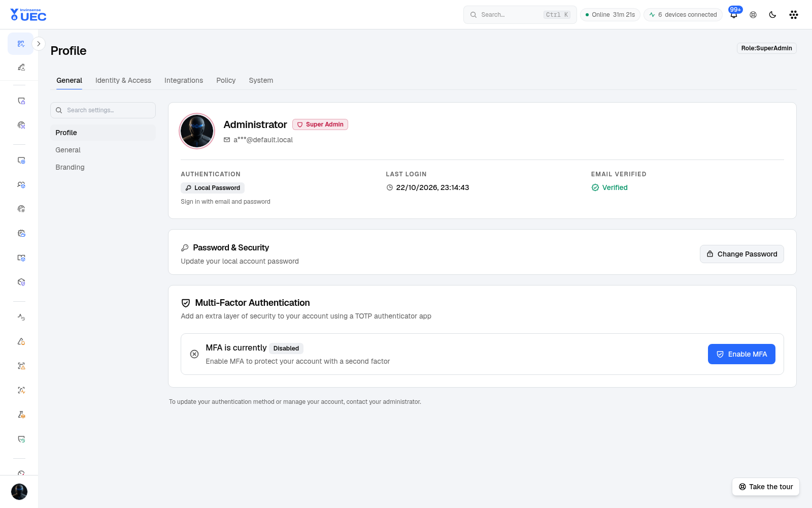
Task: Open the user avatar at sidebar bottom
Action: coord(19,492)
